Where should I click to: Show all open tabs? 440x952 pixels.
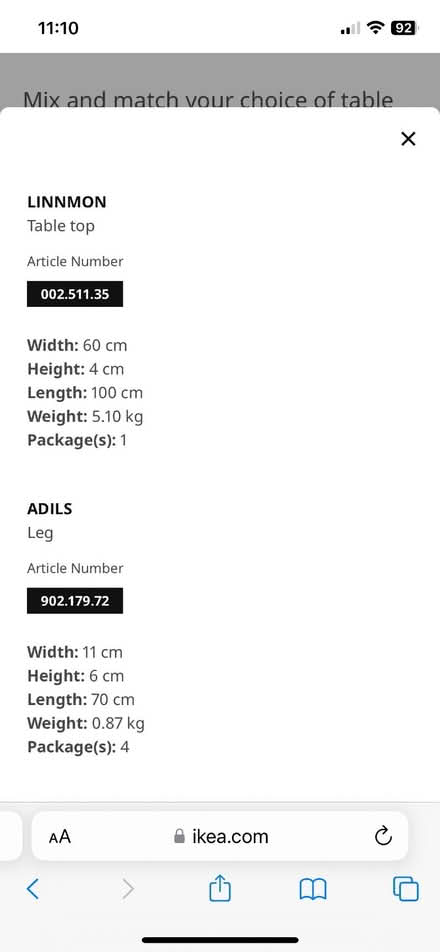pos(406,889)
